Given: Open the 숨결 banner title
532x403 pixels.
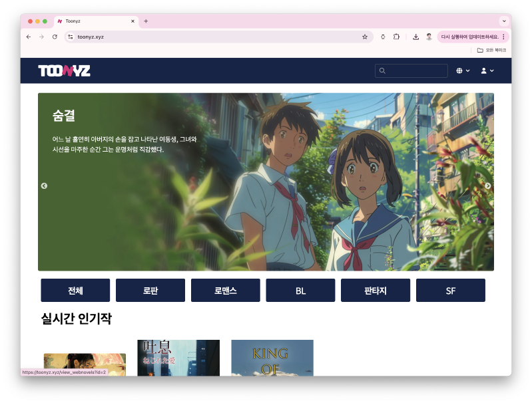Looking at the screenshot, I should pyautogui.click(x=64, y=116).
